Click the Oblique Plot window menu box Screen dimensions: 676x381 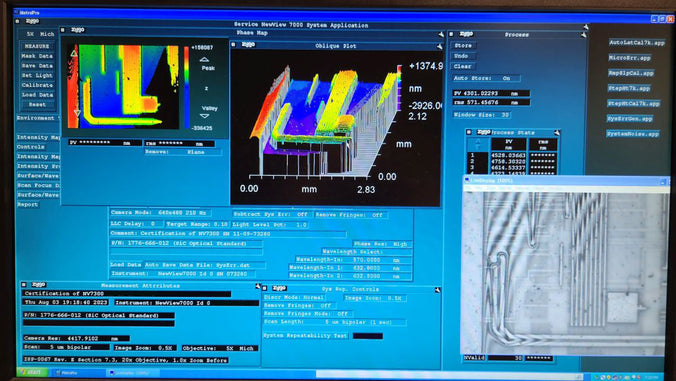[x=233, y=45]
